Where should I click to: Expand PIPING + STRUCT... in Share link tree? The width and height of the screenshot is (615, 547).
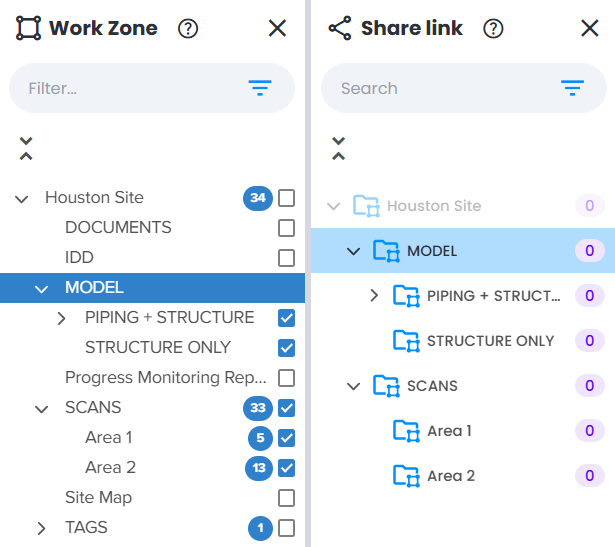click(374, 296)
